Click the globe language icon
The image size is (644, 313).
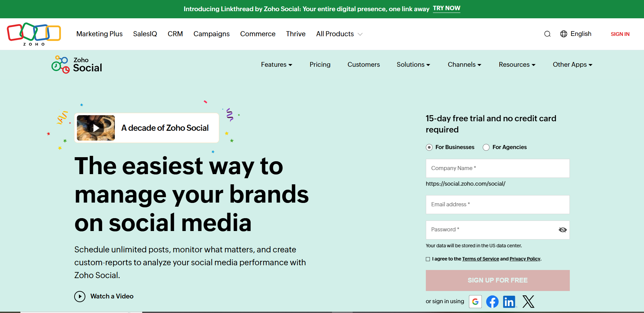click(564, 34)
